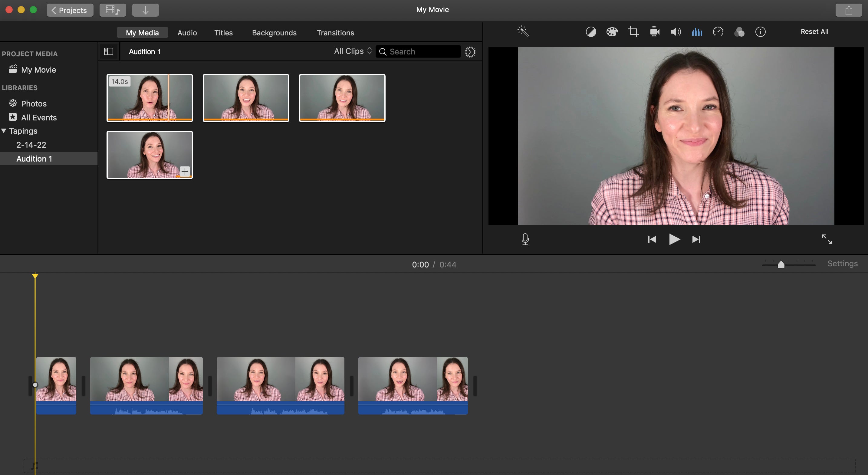Click the microphone recording icon
The width and height of the screenshot is (868, 475).
pos(525,239)
